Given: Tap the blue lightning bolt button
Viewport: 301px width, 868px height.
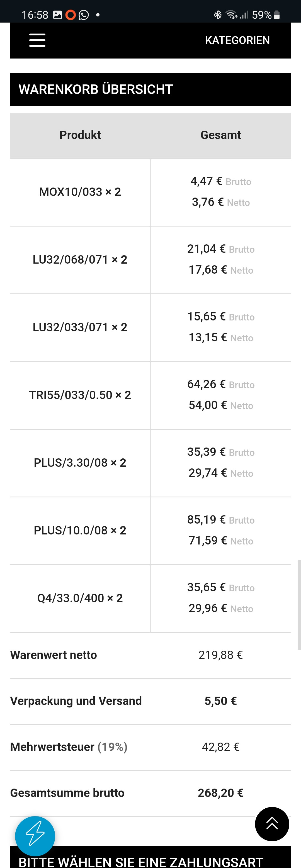Looking at the screenshot, I should point(35,836).
